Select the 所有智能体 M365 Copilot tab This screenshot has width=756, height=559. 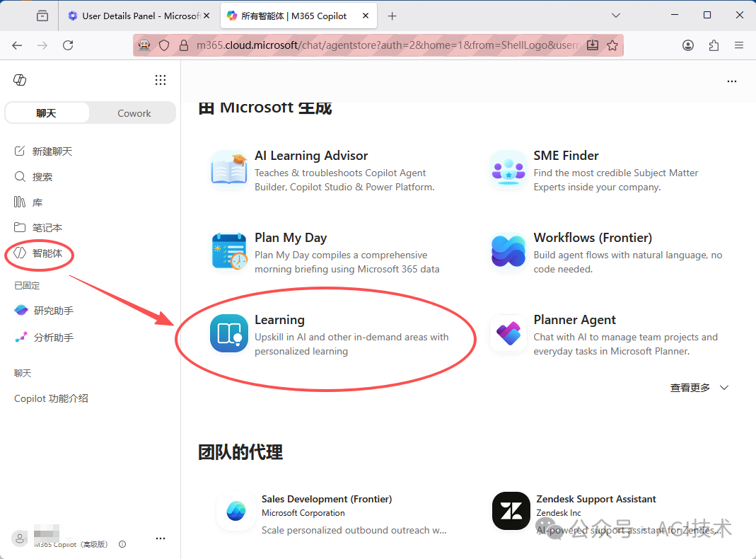(293, 16)
